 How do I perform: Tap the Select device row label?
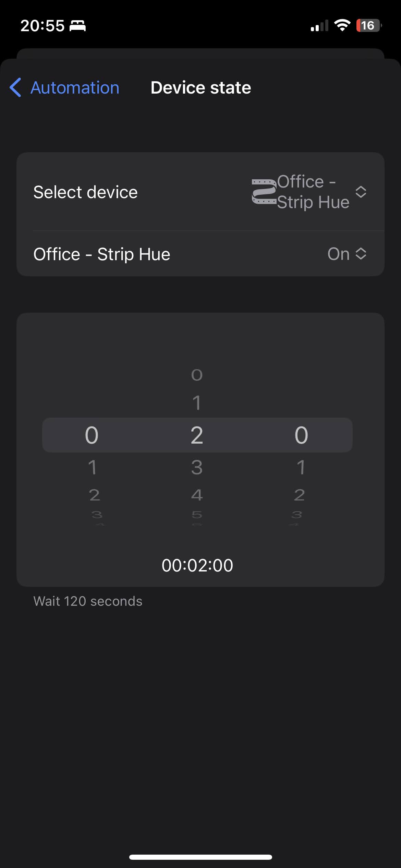tap(86, 192)
